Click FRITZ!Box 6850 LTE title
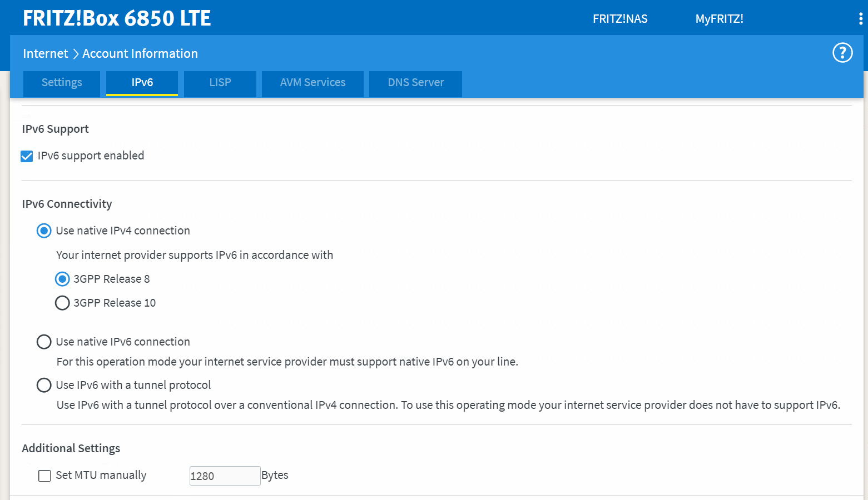Viewport: 868px width, 500px height. (x=117, y=18)
